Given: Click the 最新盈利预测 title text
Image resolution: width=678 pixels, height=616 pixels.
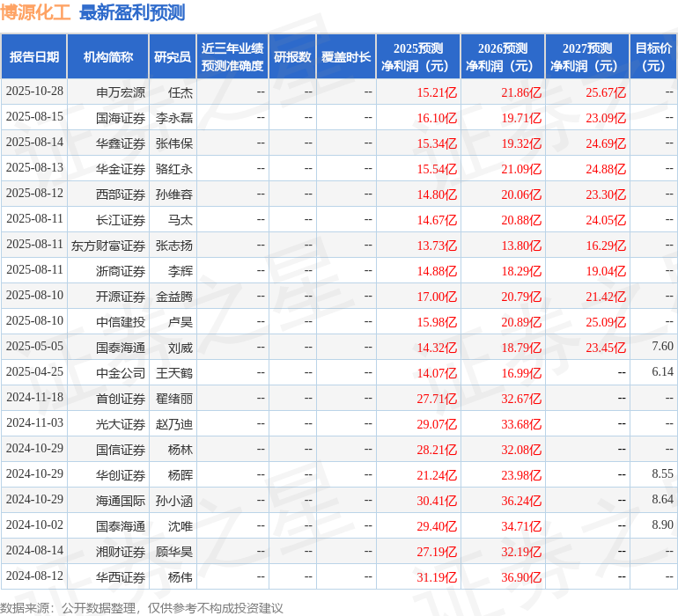Looking at the screenshot, I should pyautogui.click(x=132, y=12).
